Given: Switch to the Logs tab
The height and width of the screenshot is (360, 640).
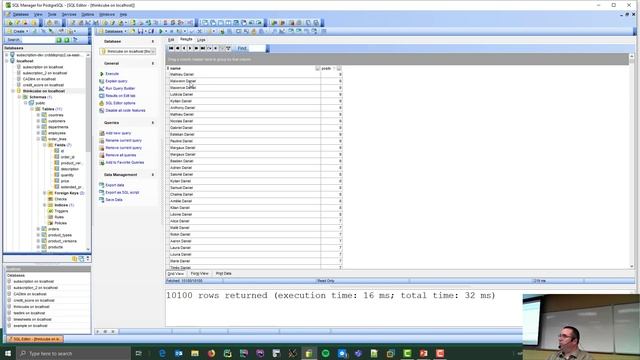Looking at the screenshot, I should point(201,40).
